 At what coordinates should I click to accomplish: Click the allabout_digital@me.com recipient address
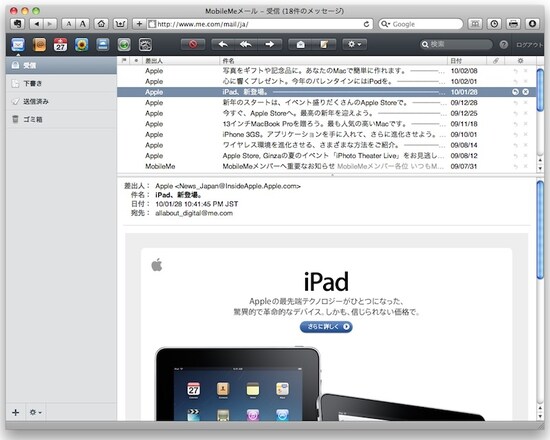coord(194,213)
